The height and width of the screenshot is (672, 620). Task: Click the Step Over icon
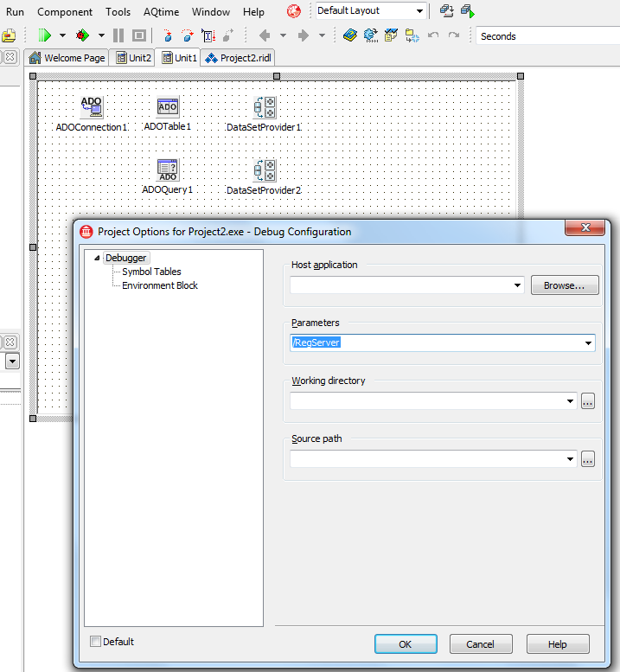tap(188, 35)
